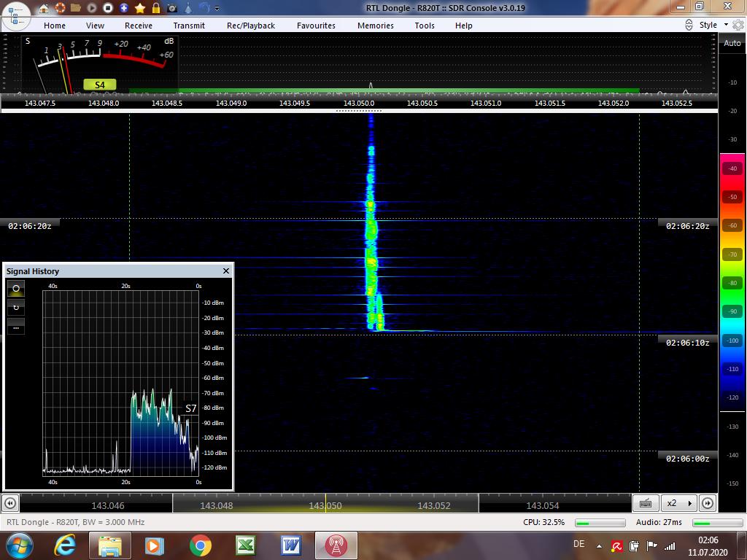Click the S7 marker in Signal History graph
Screen dimensions: 747x560
(190, 408)
